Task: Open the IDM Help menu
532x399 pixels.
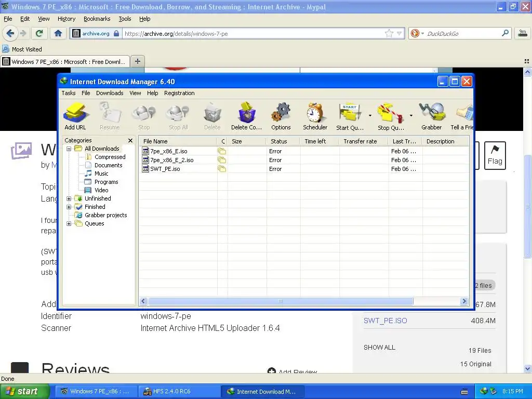Action: click(152, 93)
